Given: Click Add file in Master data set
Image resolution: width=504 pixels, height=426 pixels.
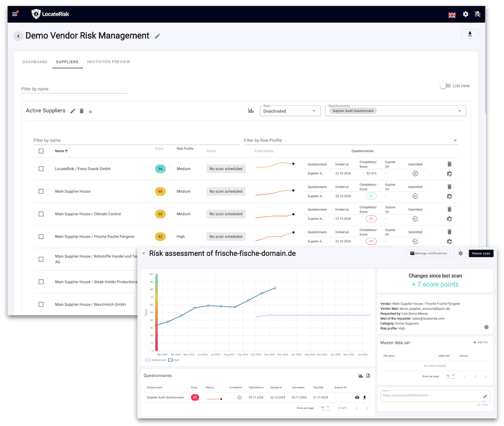Looking at the screenshot, I should (x=480, y=342).
